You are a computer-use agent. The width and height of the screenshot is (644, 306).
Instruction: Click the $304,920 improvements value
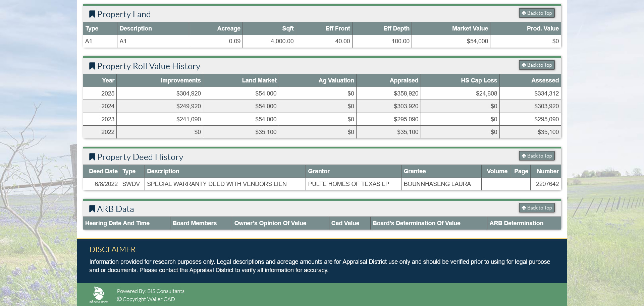click(x=189, y=94)
